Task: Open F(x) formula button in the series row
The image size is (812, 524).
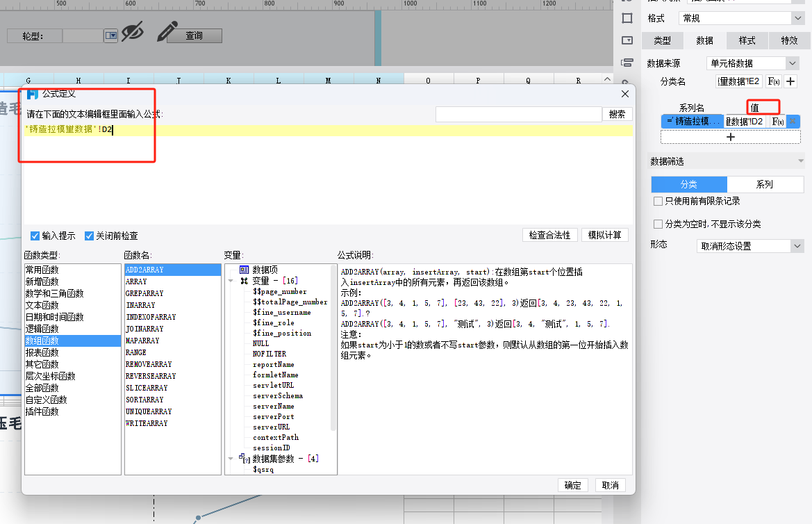Action: pyautogui.click(x=777, y=121)
